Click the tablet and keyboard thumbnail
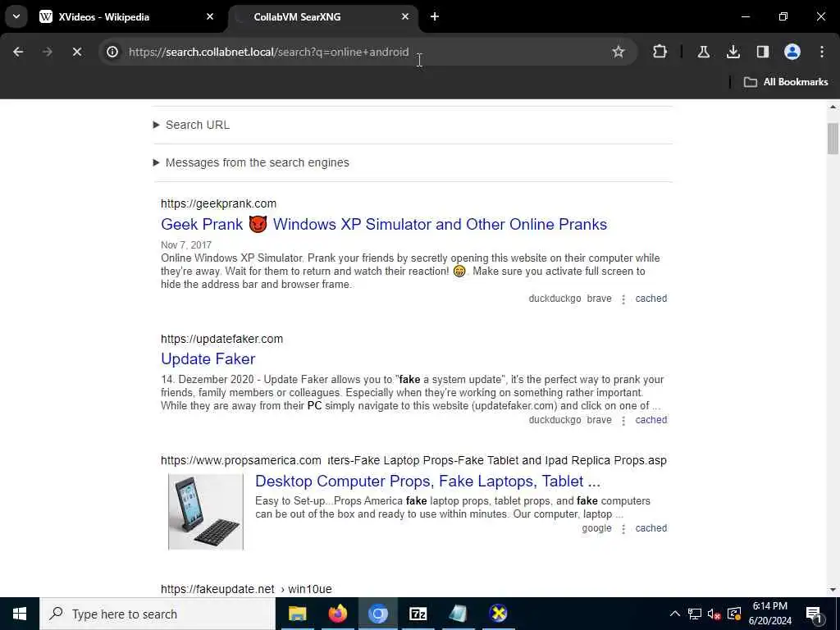 tap(206, 512)
